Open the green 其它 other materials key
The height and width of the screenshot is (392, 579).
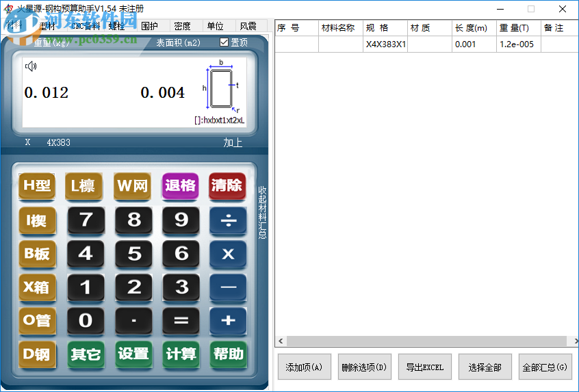(86, 354)
